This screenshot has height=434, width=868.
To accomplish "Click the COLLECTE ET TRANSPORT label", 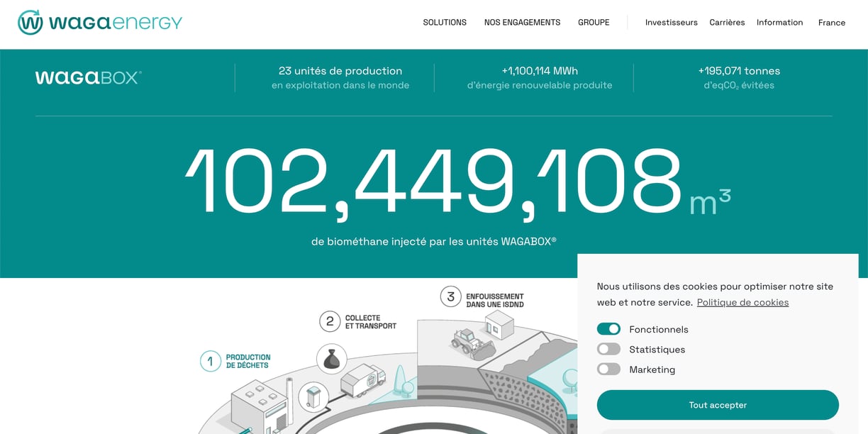I will click(371, 322).
